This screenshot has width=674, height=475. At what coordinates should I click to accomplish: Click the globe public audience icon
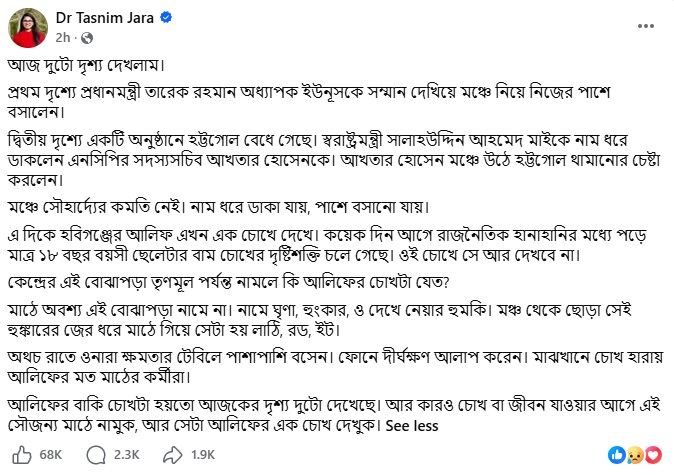click(87, 38)
